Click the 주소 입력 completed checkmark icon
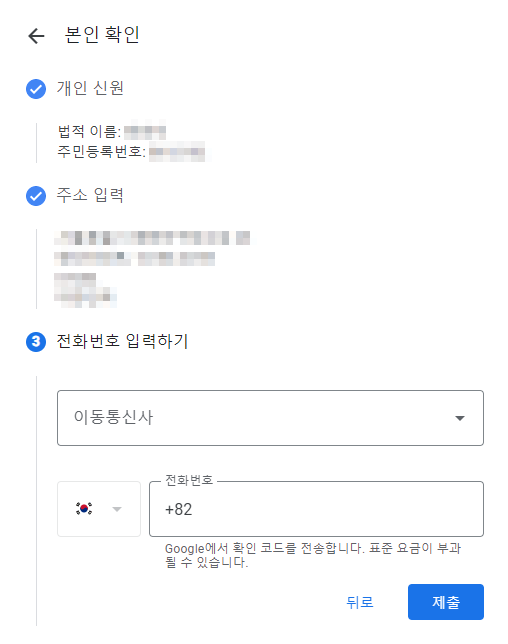This screenshot has height=644, width=508. [x=36, y=196]
